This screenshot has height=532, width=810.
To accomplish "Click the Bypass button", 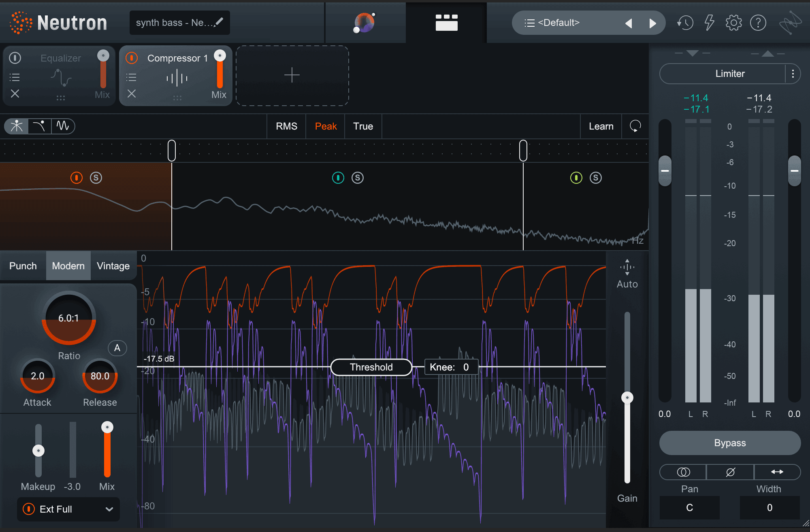I will coord(730,443).
